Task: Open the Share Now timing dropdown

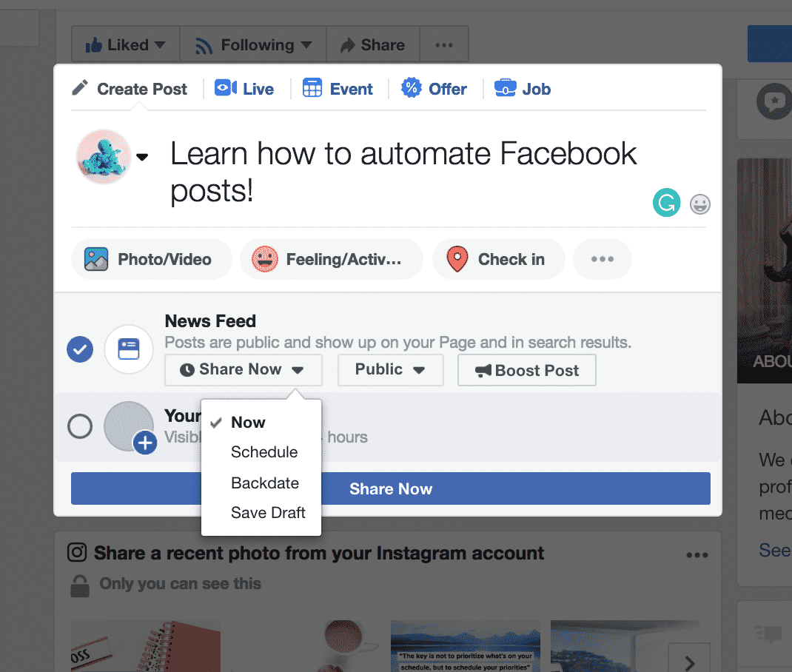Action: (x=243, y=370)
